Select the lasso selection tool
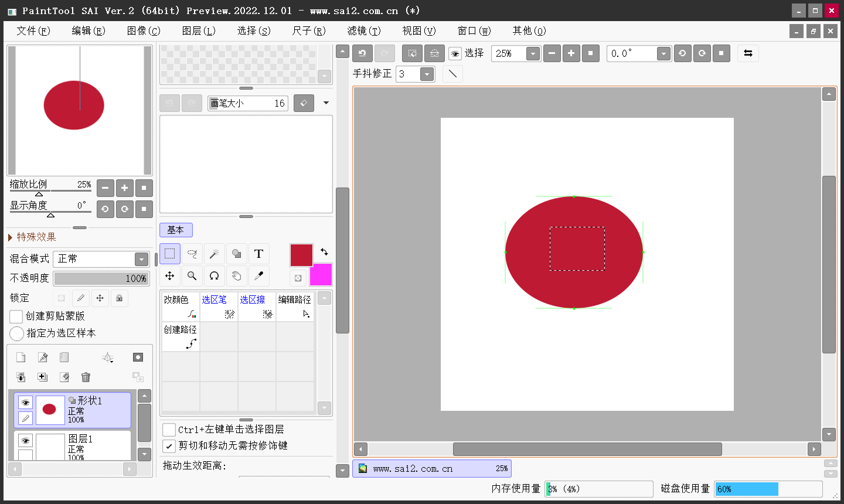This screenshot has width=844, height=504. coord(192,254)
